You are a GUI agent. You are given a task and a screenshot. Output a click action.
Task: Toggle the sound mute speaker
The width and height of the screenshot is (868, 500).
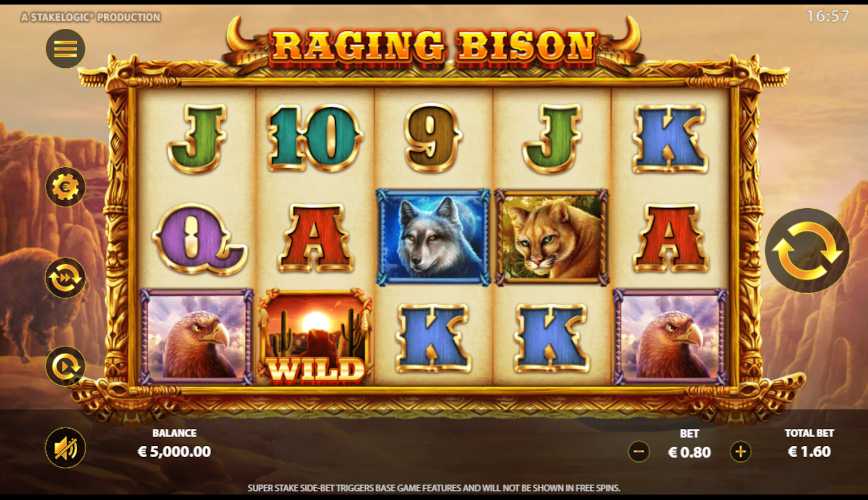[65, 447]
